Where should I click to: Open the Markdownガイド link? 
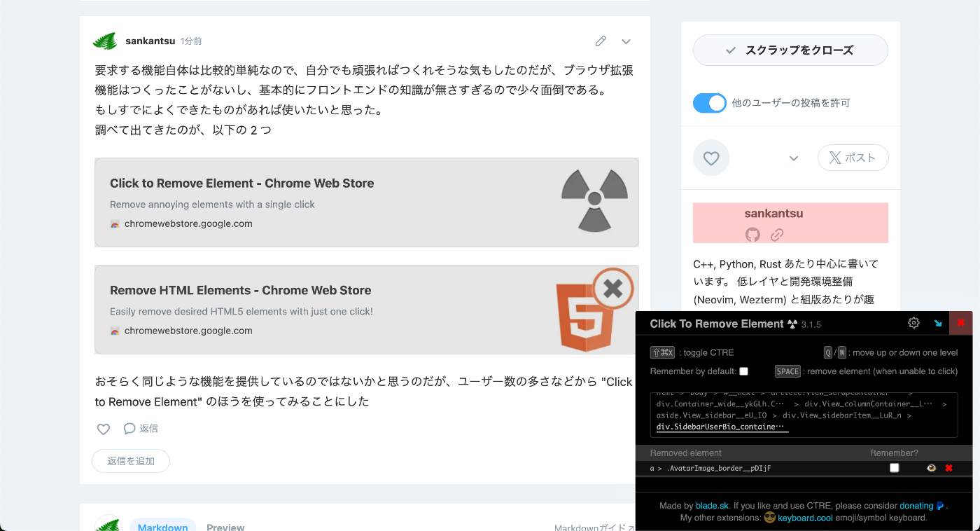click(x=594, y=527)
